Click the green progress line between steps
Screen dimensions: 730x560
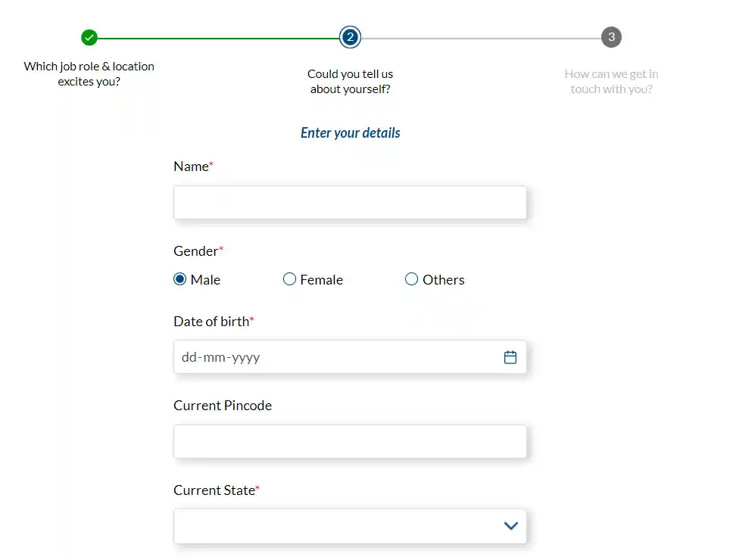click(x=218, y=38)
